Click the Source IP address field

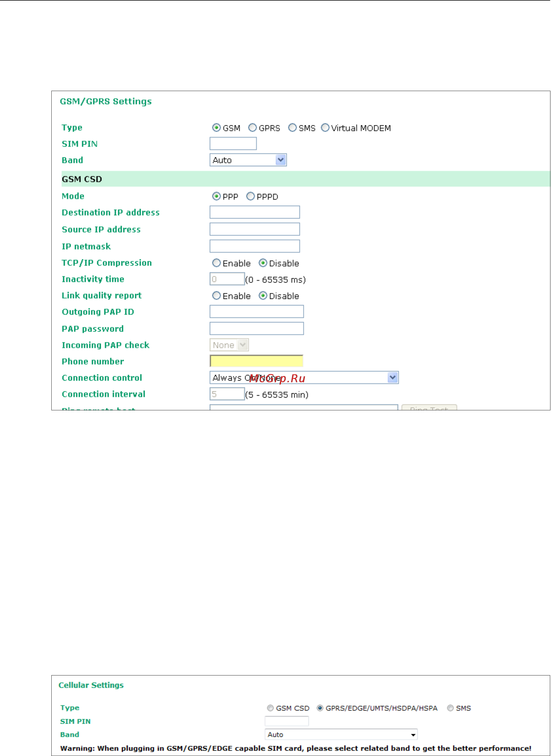(x=255, y=229)
